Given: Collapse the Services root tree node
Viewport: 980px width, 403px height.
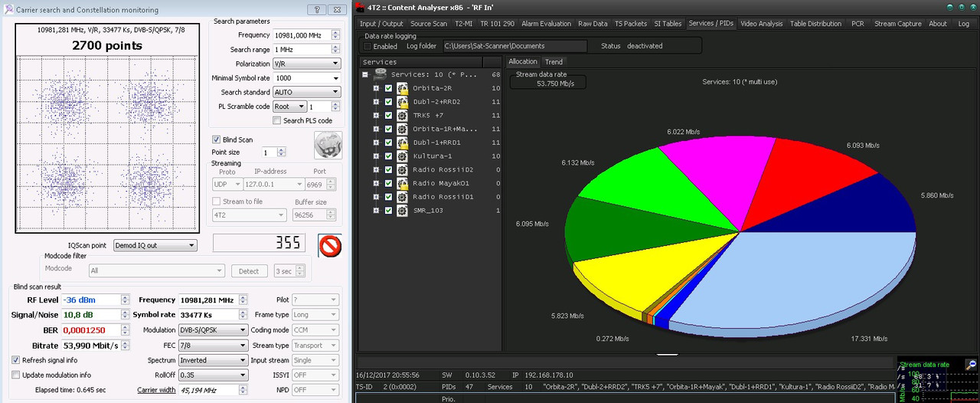Looking at the screenshot, I should 365,74.
